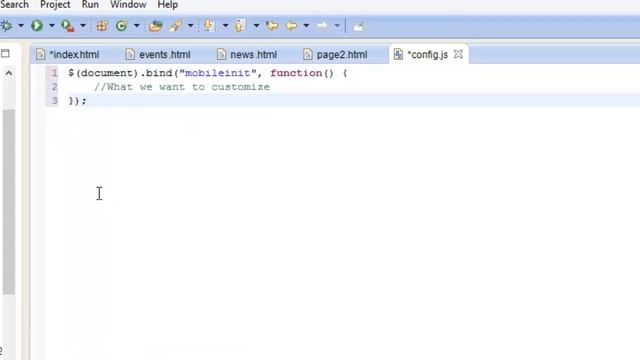Click the Next Annotation icon

click(x=209, y=26)
